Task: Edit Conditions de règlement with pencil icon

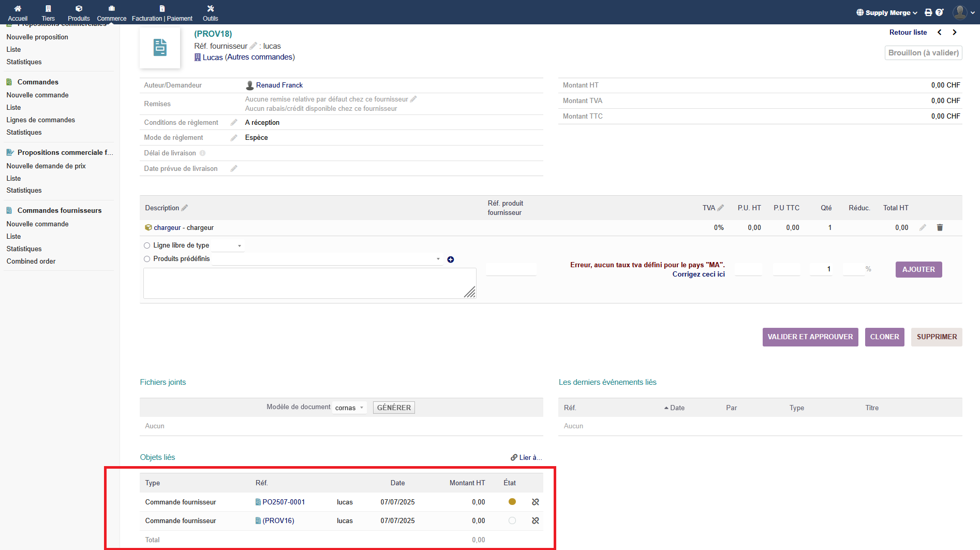Action: (234, 123)
